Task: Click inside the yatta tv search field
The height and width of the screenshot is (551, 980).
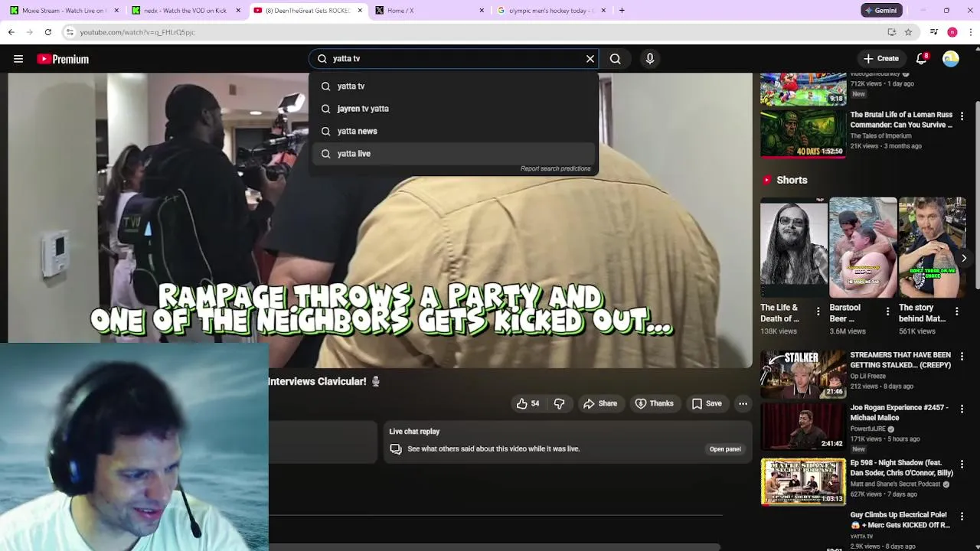Action: click(453, 59)
